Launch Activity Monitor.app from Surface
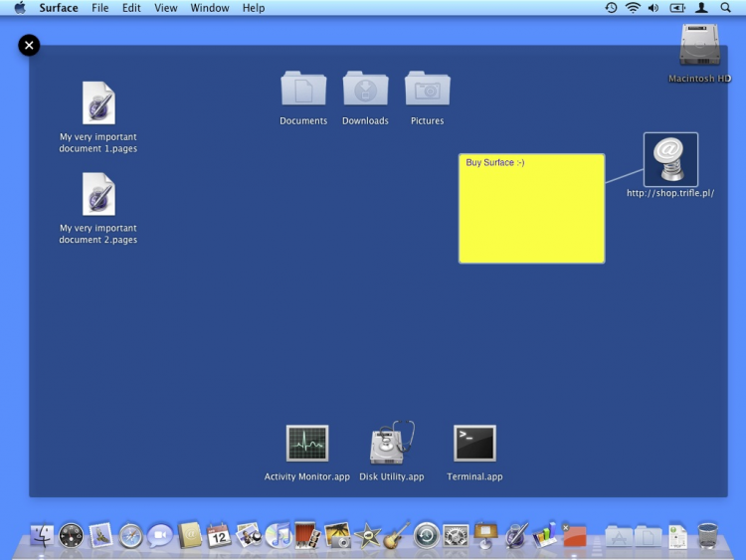This screenshot has width=746, height=560. tap(307, 443)
